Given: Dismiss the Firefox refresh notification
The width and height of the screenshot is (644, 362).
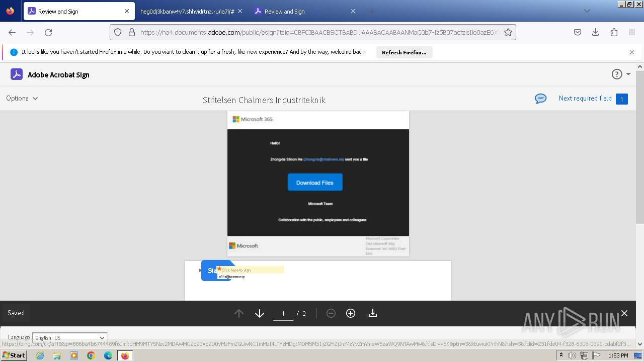Looking at the screenshot, I should pyautogui.click(x=632, y=52).
